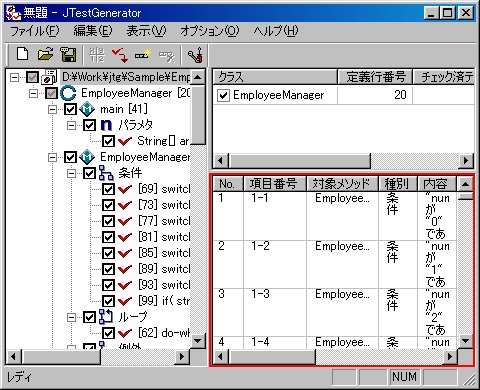Select the [77] switch tree row text

164,221
